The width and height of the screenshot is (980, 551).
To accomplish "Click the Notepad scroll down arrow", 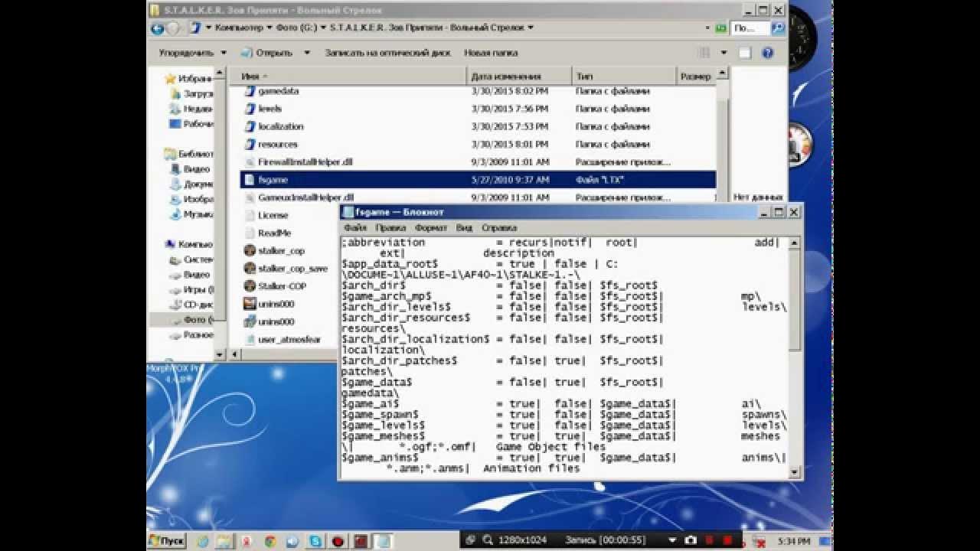I will [795, 473].
